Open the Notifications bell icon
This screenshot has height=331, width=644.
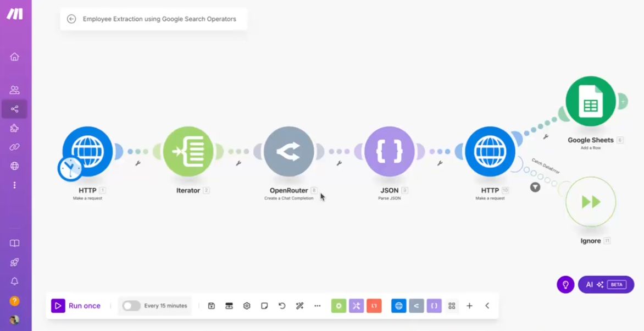[14, 282]
